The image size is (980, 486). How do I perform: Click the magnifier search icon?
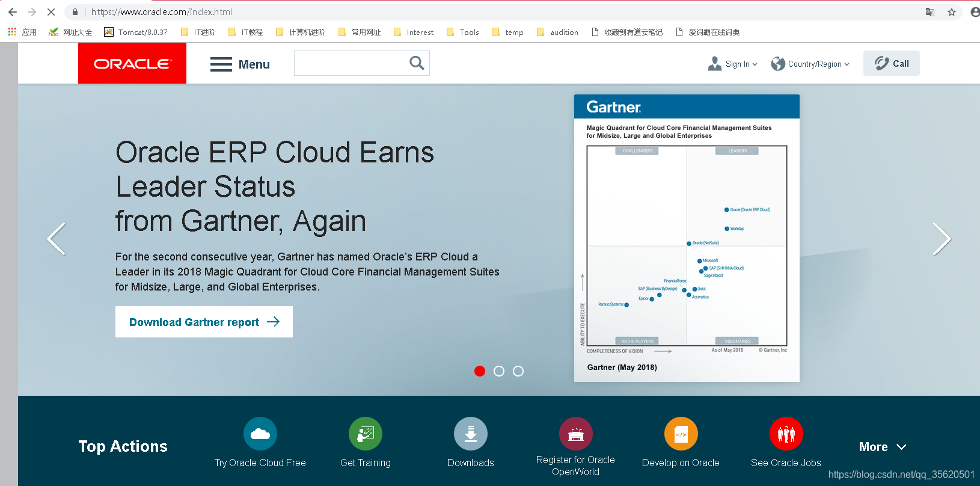[x=417, y=63]
